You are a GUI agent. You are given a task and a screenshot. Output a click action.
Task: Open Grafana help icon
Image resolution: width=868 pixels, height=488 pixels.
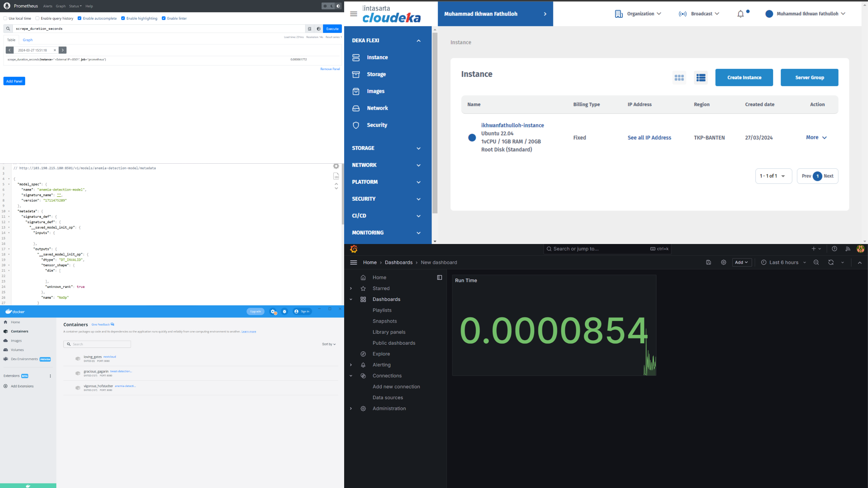pyautogui.click(x=834, y=249)
